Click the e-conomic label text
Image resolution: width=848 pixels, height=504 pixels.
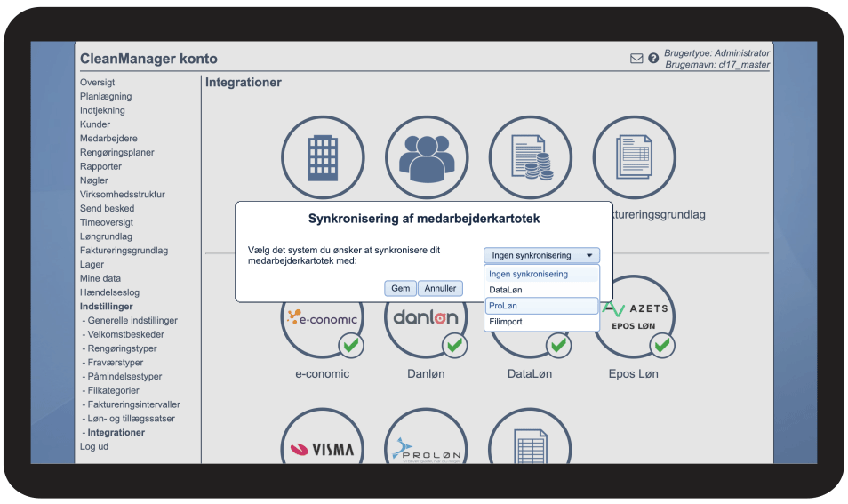323,373
